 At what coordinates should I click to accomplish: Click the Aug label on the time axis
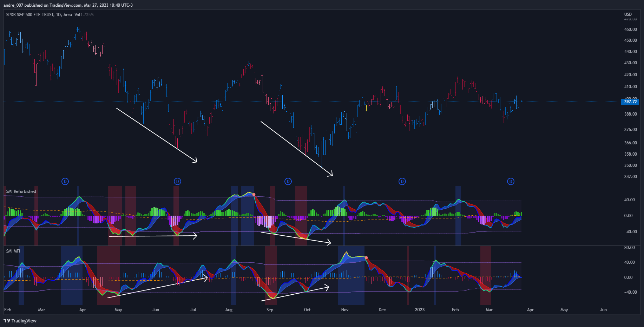pos(229,310)
